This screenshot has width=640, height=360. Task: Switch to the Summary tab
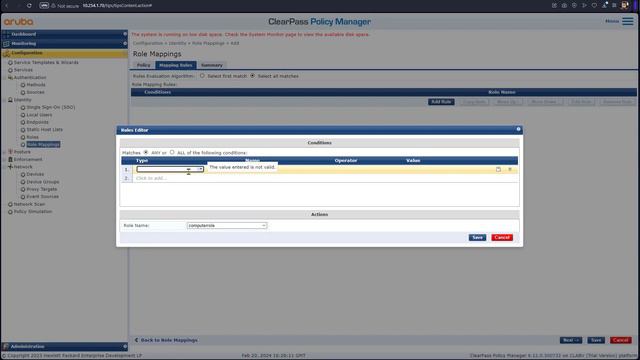pos(212,65)
